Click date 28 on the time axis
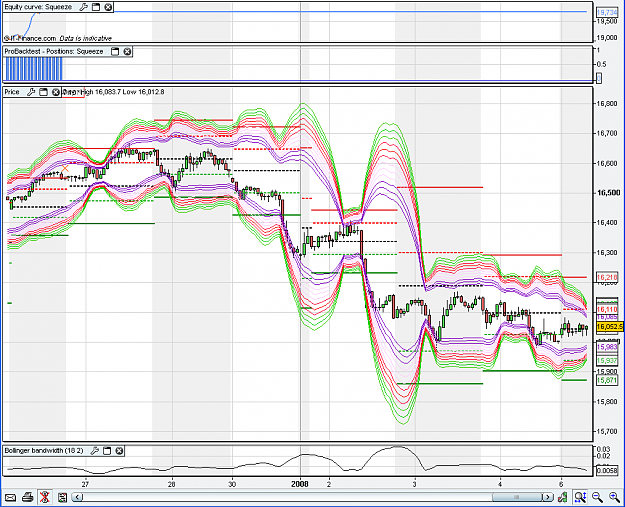This screenshot has height=507, width=625. point(171,484)
